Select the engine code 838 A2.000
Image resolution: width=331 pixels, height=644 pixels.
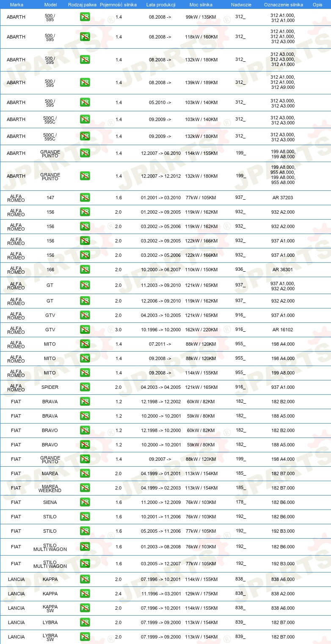click(x=283, y=594)
